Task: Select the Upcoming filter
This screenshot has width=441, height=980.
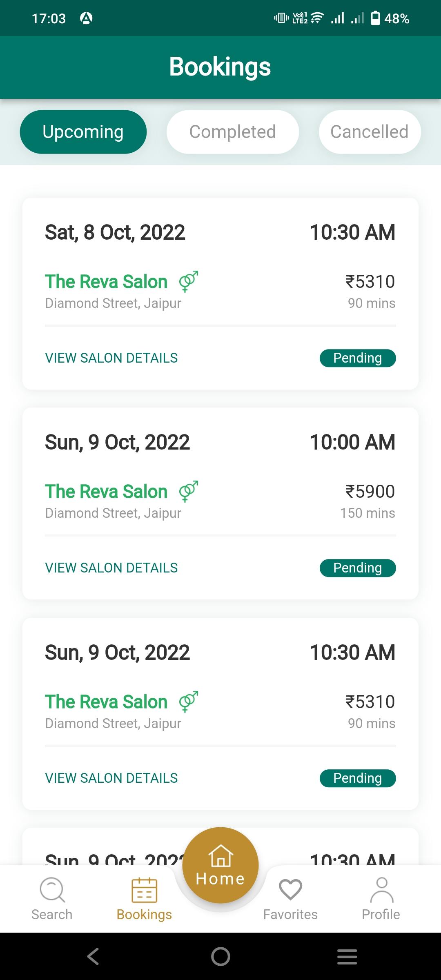Action: [x=83, y=132]
